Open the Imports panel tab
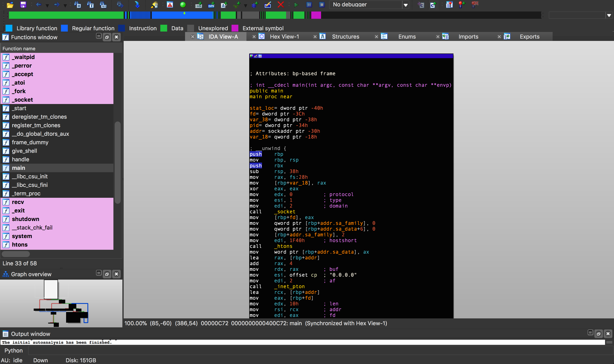 coord(468,36)
